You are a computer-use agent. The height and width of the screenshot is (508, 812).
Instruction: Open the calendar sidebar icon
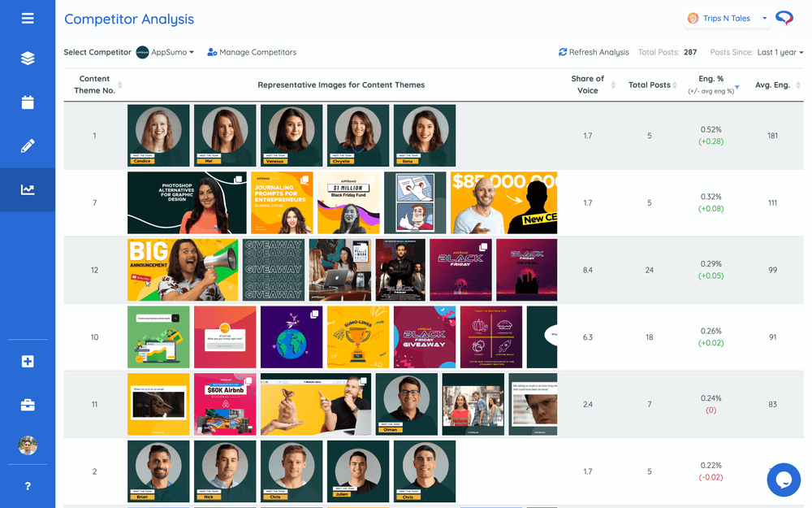[x=28, y=102]
